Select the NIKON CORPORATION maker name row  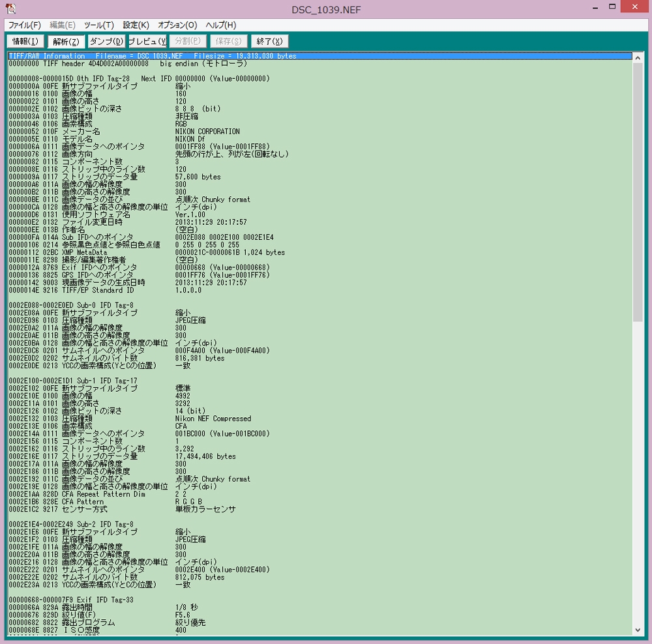coord(319,132)
